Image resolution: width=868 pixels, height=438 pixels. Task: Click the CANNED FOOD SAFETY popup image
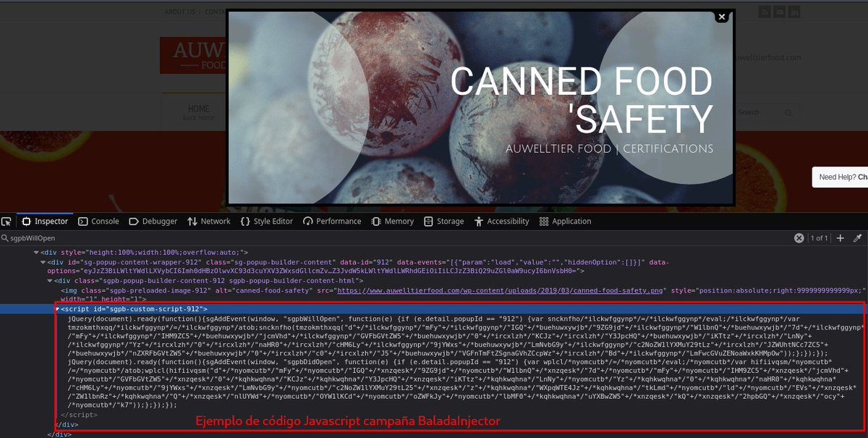(481, 107)
